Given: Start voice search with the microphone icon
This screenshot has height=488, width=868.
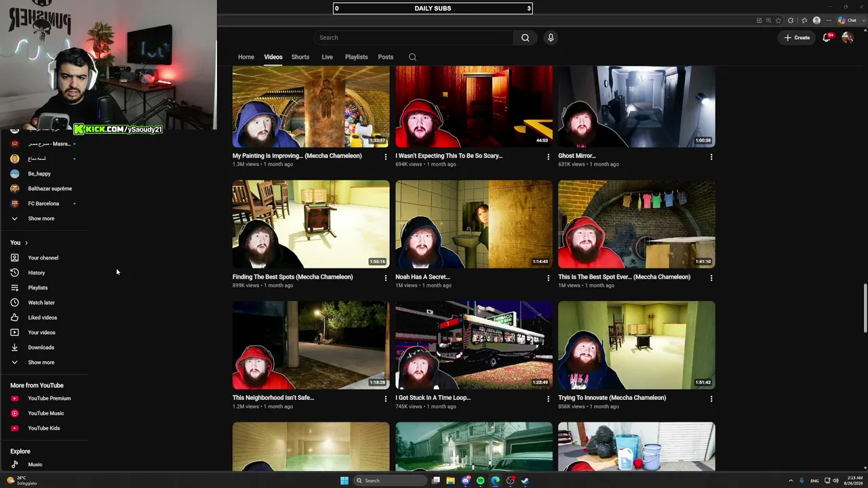Looking at the screenshot, I should coord(551,38).
